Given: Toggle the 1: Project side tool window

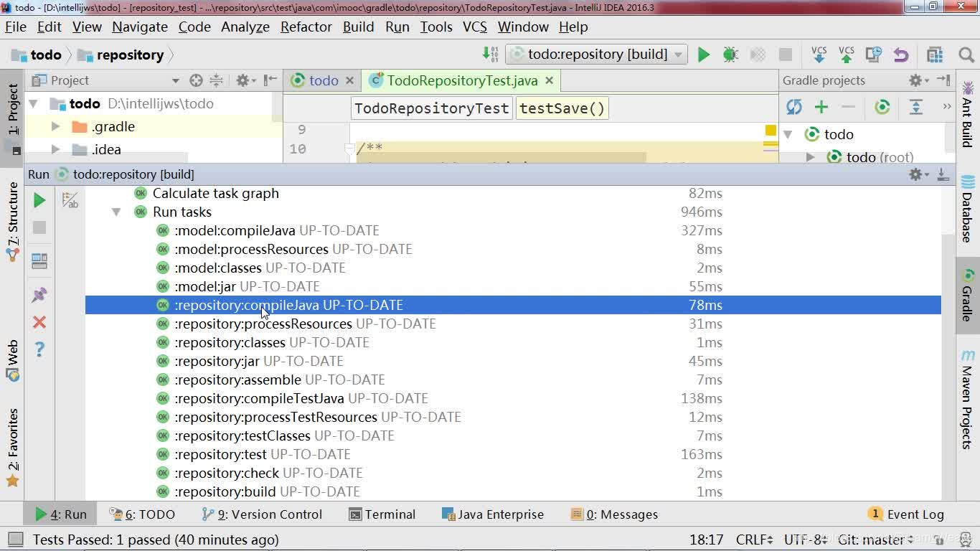Looking at the screenshot, I should (12, 118).
